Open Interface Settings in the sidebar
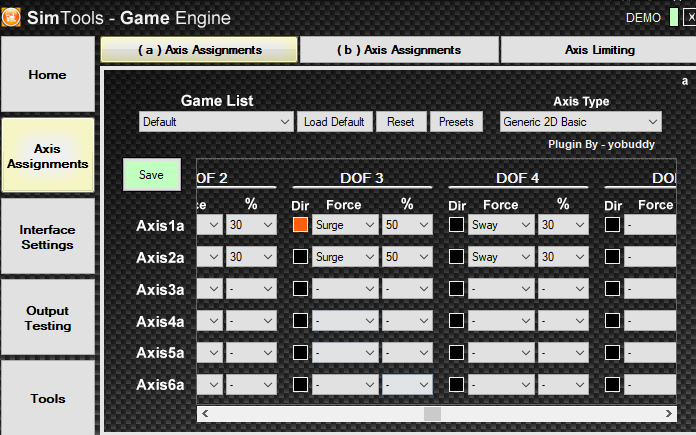The width and height of the screenshot is (696, 435). pos(47,237)
